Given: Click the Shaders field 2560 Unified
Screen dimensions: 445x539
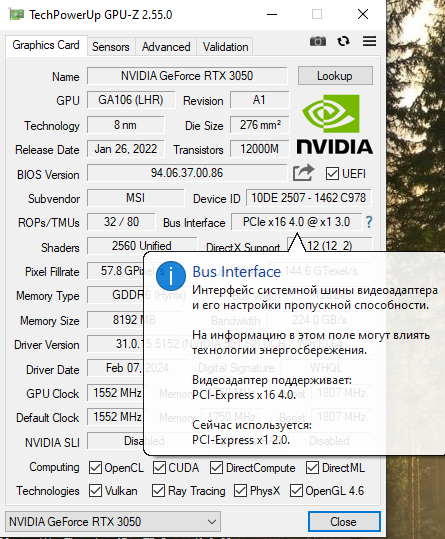Looking at the screenshot, I should [x=142, y=246].
